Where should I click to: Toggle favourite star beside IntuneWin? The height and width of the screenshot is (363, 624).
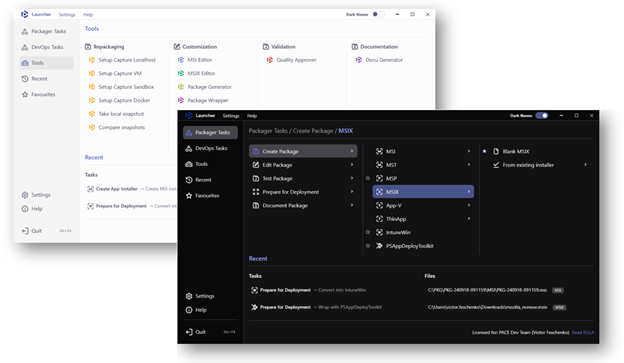point(368,232)
